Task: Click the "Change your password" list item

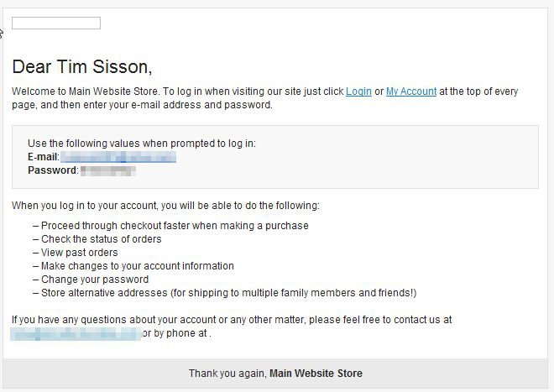Action: tap(94, 280)
